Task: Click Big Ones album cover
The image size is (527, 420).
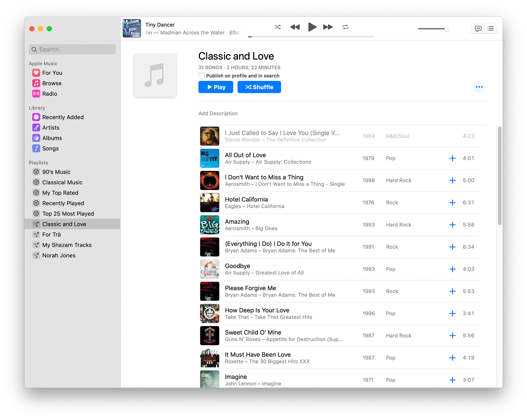Action: pos(210,225)
